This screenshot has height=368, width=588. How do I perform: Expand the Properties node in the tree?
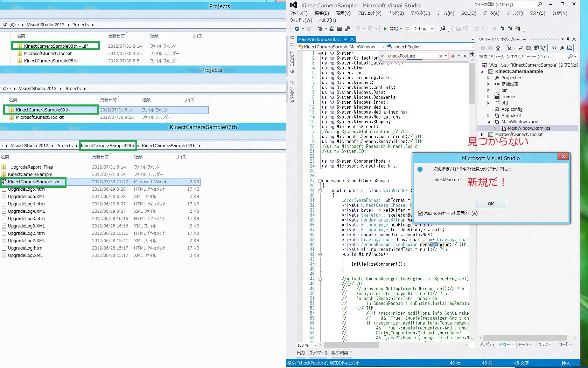[489, 78]
